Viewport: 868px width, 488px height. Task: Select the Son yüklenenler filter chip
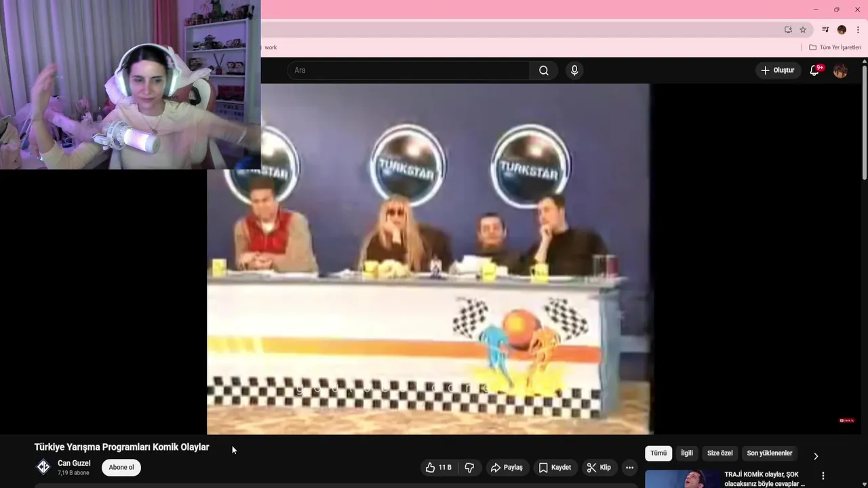[x=770, y=453]
